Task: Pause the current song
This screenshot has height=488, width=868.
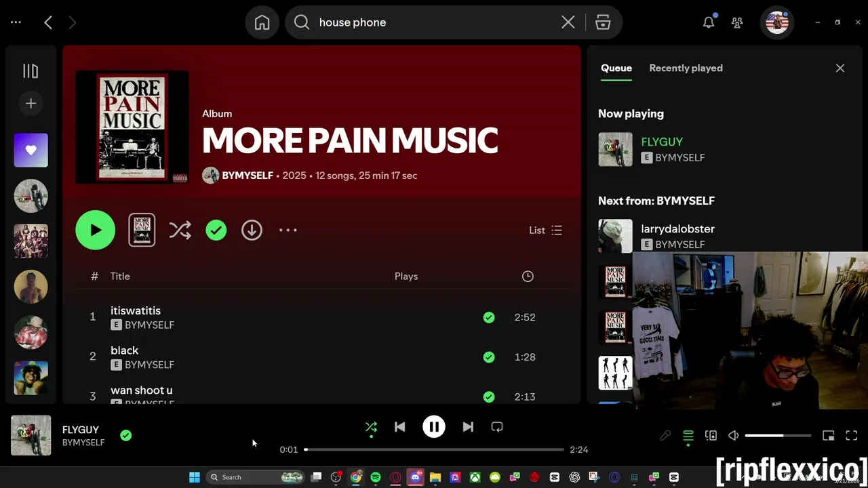Action: pyautogui.click(x=434, y=427)
